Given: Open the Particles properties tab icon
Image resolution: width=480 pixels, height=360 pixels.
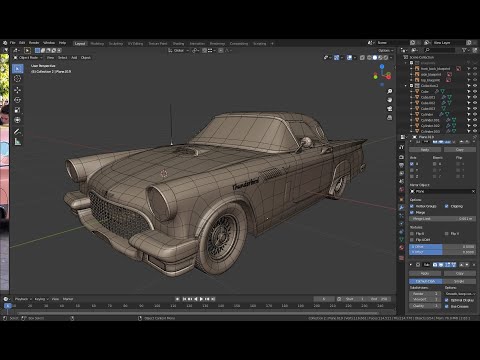Looking at the screenshot, I should (x=402, y=216).
